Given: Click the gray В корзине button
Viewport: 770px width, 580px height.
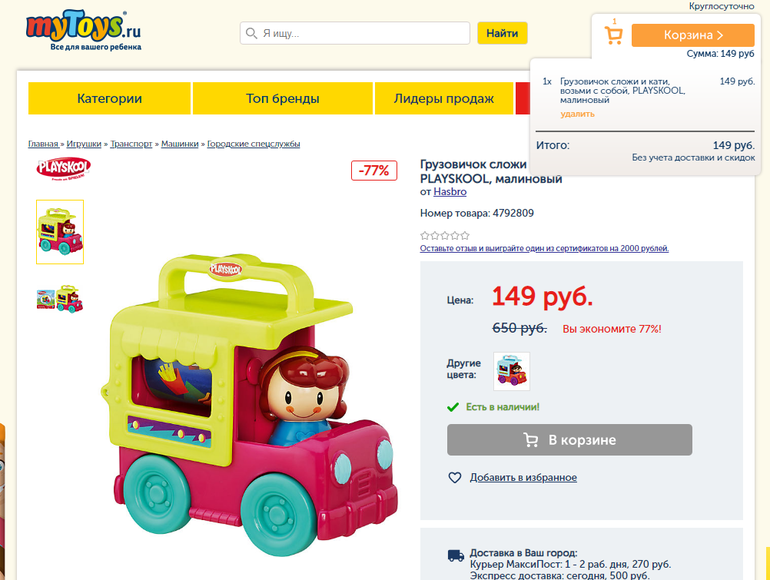Looking at the screenshot, I should [570, 440].
